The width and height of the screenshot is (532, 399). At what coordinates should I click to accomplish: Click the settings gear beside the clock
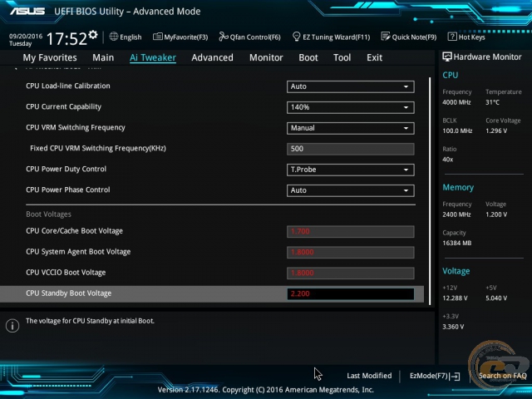tap(93, 35)
